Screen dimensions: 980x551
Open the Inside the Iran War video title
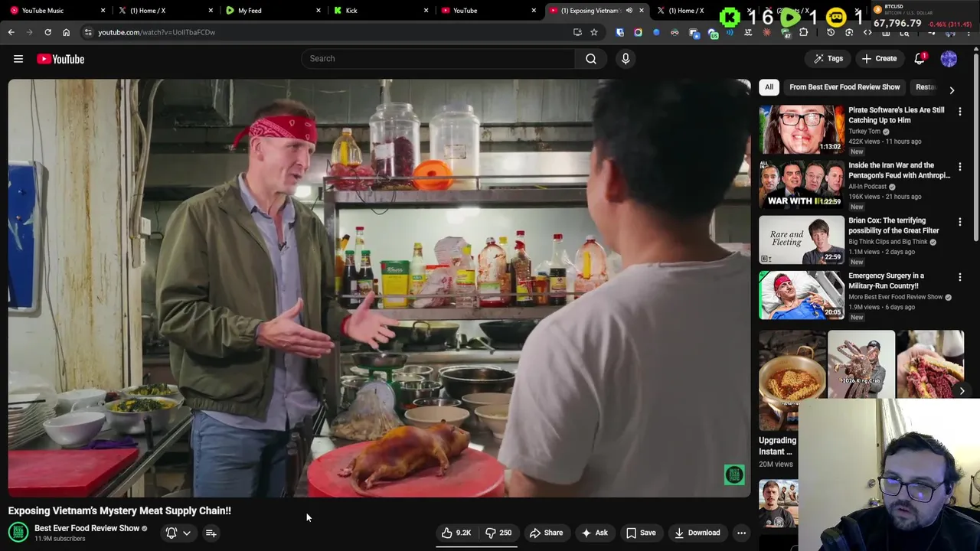899,170
